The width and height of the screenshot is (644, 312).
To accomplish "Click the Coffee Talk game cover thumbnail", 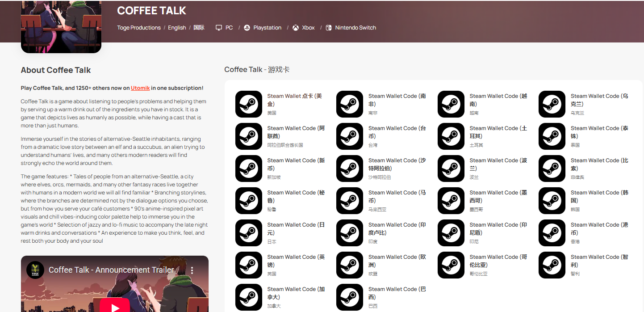I will click(61, 27).
